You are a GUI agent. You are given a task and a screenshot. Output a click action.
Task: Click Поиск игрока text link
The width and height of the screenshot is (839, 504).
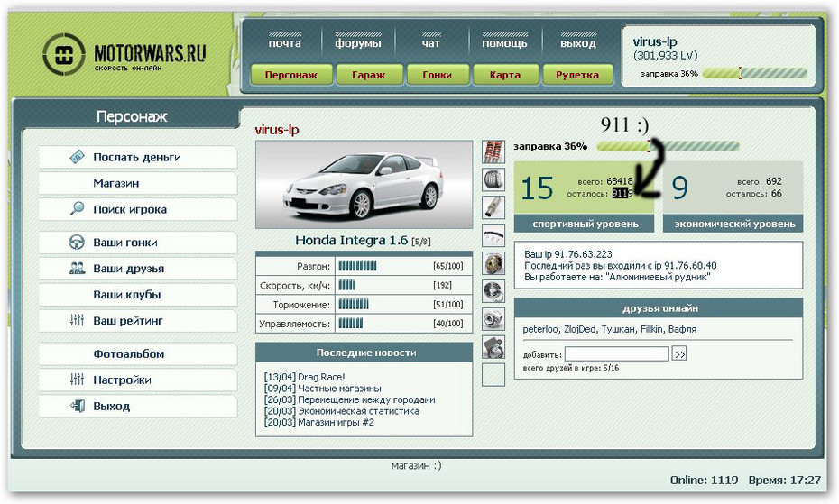(130, 209)
